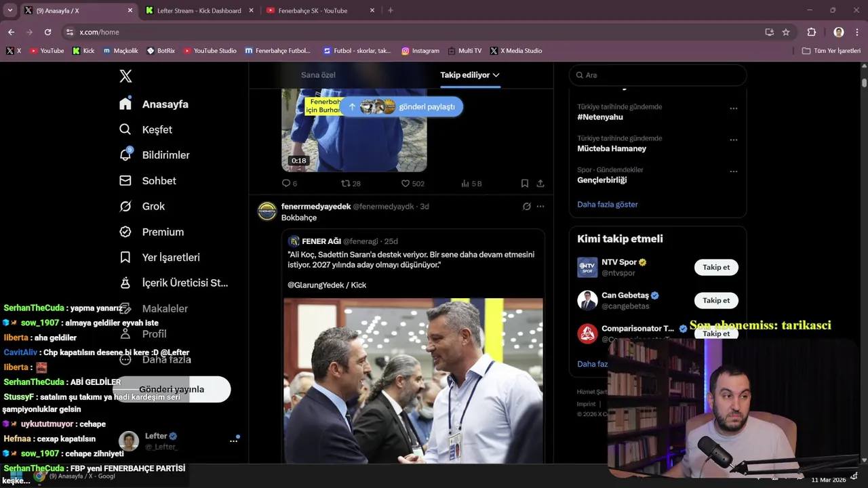Open options for Mücteba Hamaney trend

[733, 140]
